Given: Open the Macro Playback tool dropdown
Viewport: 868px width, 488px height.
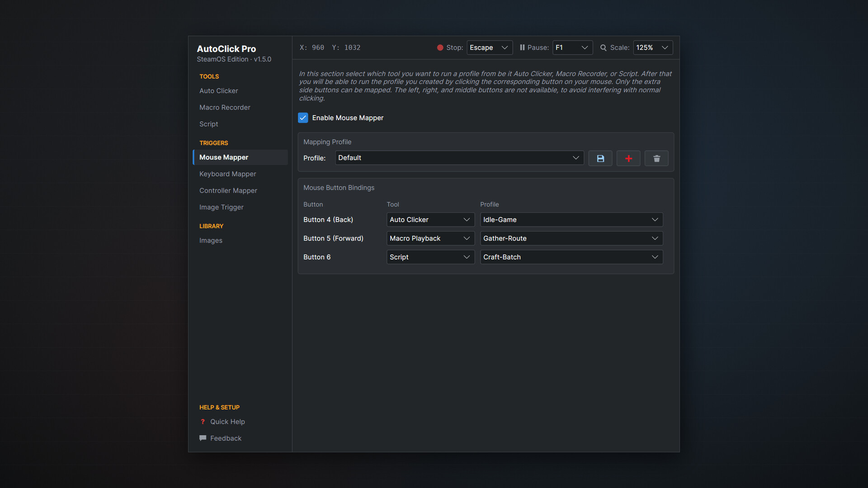Looking at the screenshot, I should coord(430,238).
